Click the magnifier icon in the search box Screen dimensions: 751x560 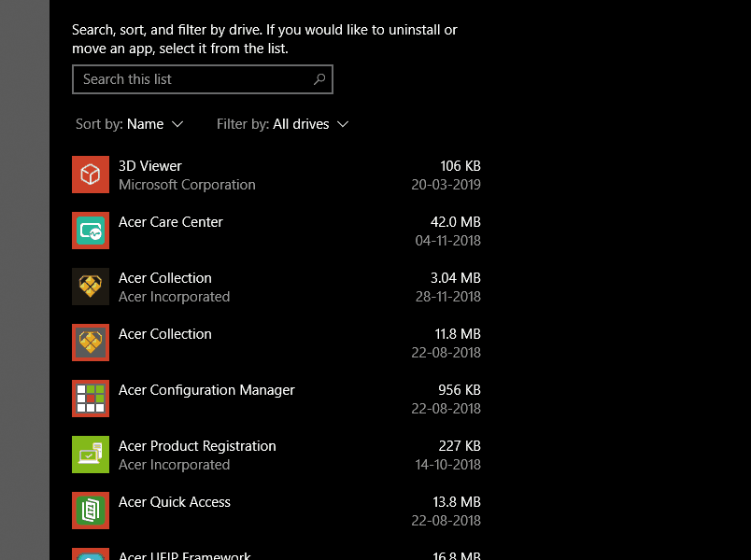[x=319, y=79]
